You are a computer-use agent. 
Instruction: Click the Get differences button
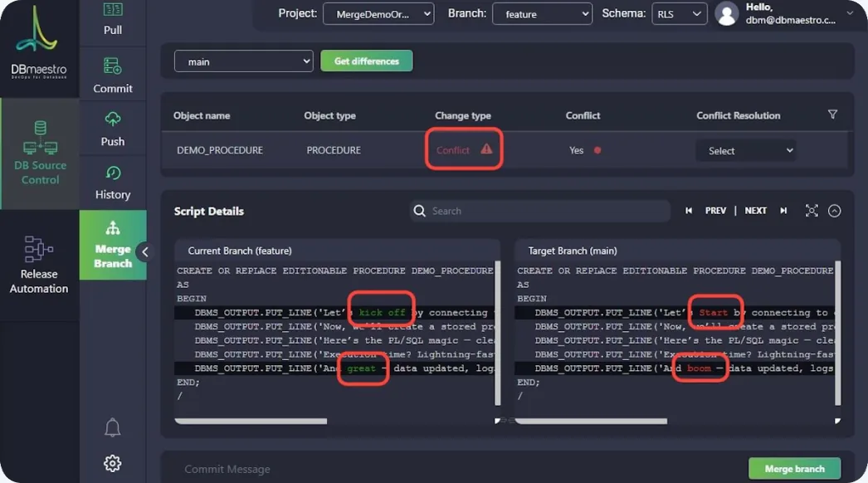click(x=367, y=61)
